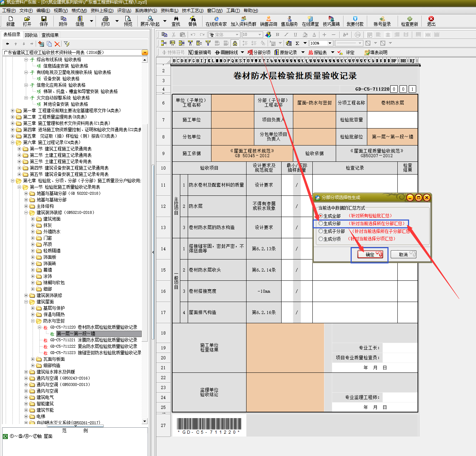This screenshot has width=476, height=456.
Task: Click the font color A icon
Action: [314, 34]
